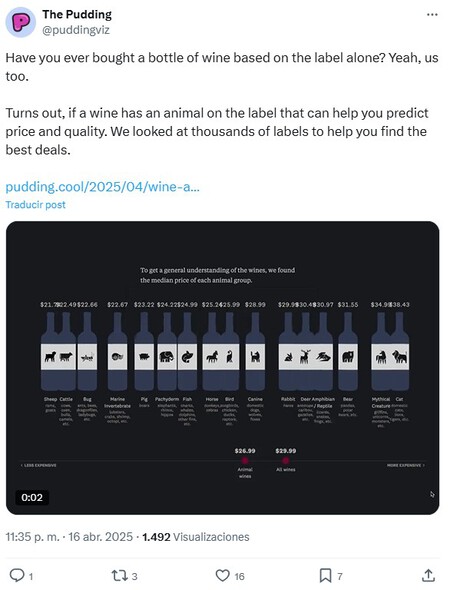The image size is (450, 590).
Task: Click the Sheep wine bottle icon
Action: [x=50, y=356]
